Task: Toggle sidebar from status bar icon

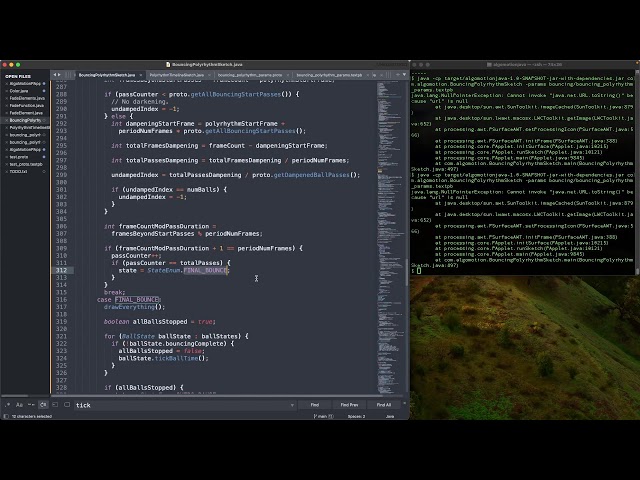Action: pos(6,416)
